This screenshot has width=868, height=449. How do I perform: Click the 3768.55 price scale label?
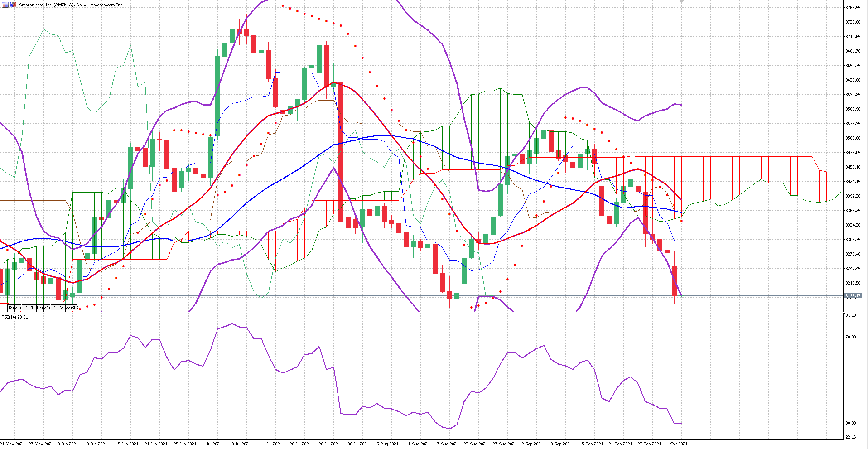coord(853,8)
